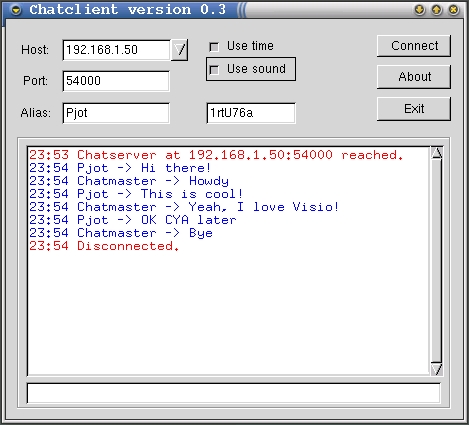This screenshot has height=425, width=469.
Task: Click the 'Pjot -> Hi there!' line
Action: (x=120, y=168)
